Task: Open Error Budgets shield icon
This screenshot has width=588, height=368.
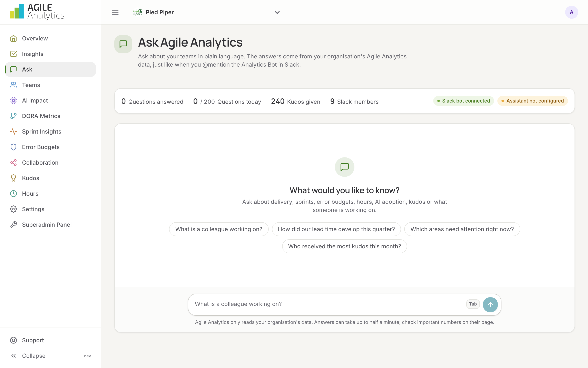Action: click(x=13, y=147)
